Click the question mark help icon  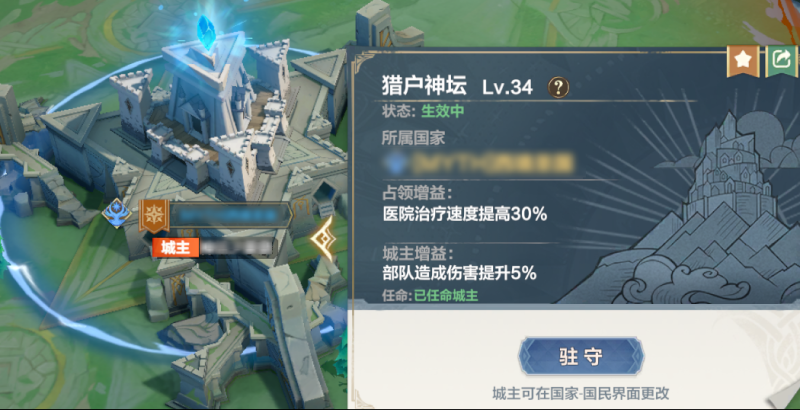tap(558, 88)
